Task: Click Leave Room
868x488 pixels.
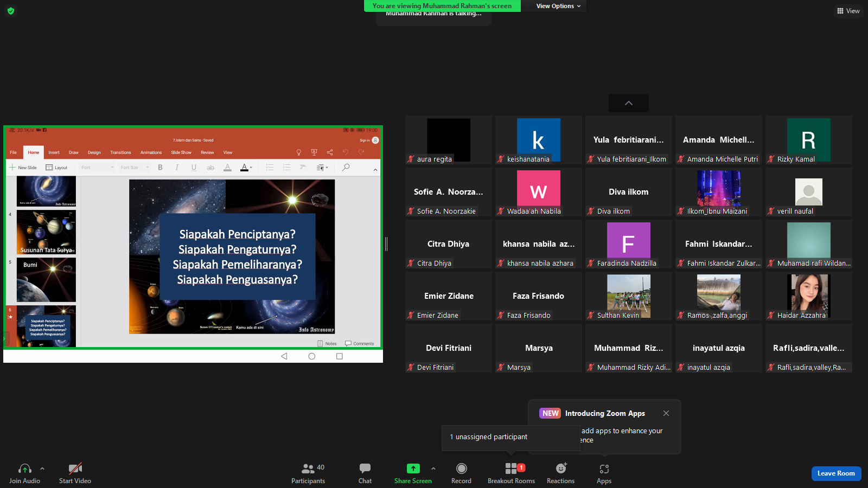Action: click(x=836, y=473)
